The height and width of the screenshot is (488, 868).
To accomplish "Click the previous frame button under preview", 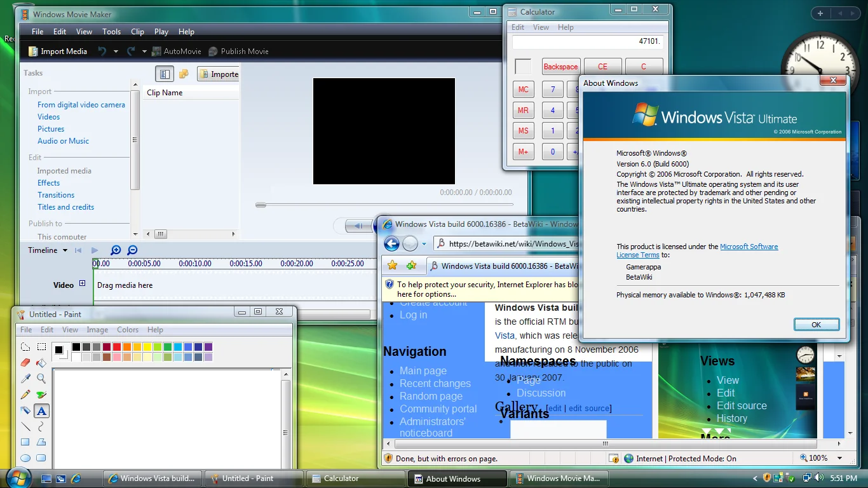I will 359,226.
